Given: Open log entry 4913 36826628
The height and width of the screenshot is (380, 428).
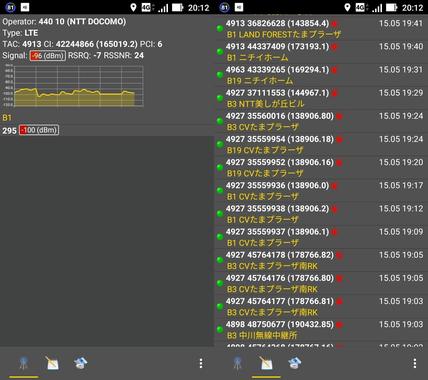Looking at the screenshot, I should coord(321,29).
